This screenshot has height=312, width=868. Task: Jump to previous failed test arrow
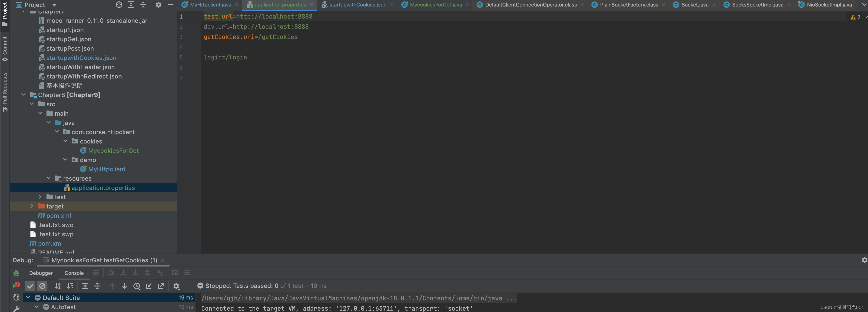112,286
